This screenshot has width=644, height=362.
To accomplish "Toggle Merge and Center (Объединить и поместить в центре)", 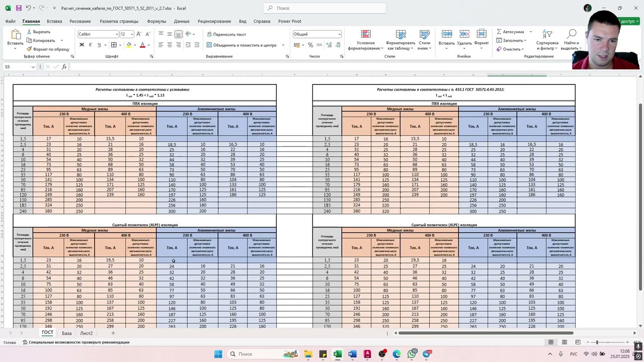I will pos(242,45).
